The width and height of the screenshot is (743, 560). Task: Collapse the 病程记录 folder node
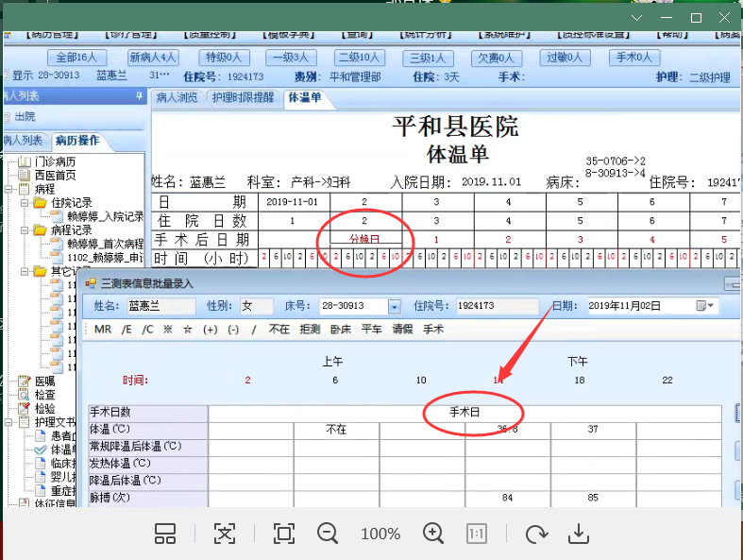[25, 230]
